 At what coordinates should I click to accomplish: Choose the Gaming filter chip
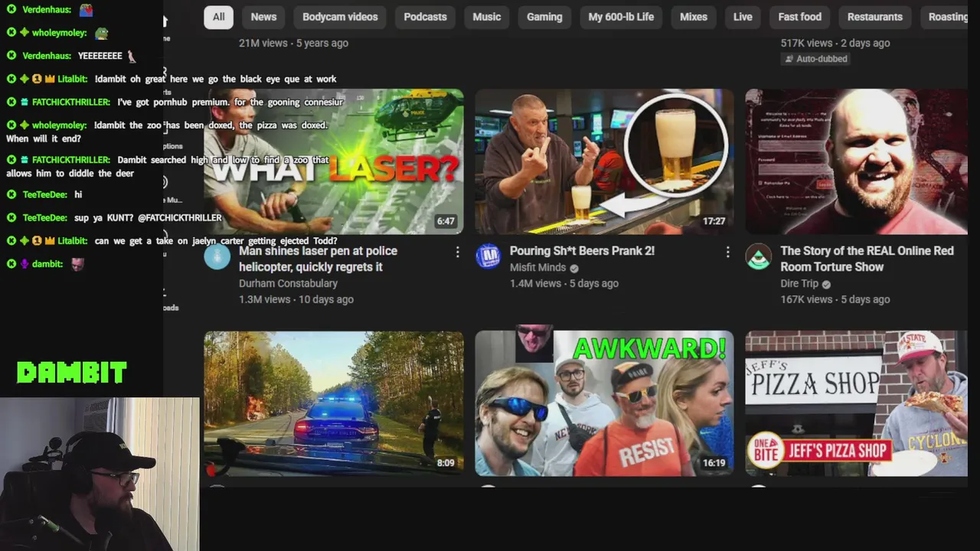click(x=544, y=17)
